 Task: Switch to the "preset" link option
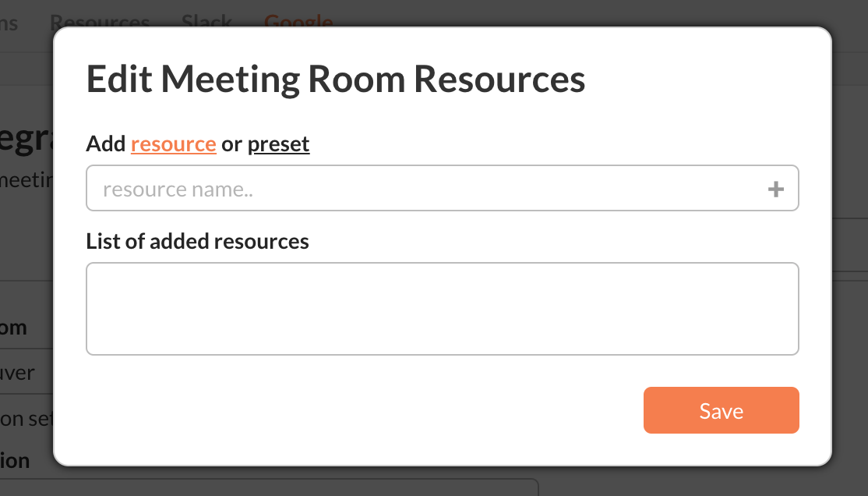[278, 144]
